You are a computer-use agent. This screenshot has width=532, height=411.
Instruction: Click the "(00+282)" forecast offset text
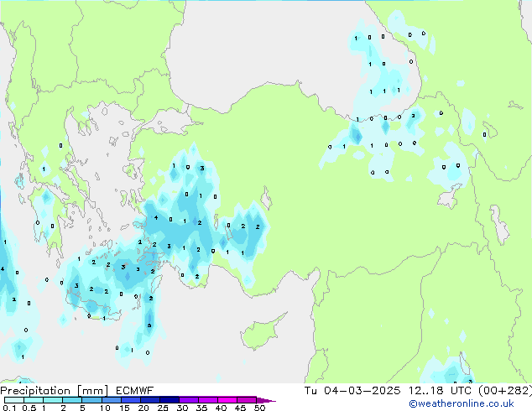(505, 391)
